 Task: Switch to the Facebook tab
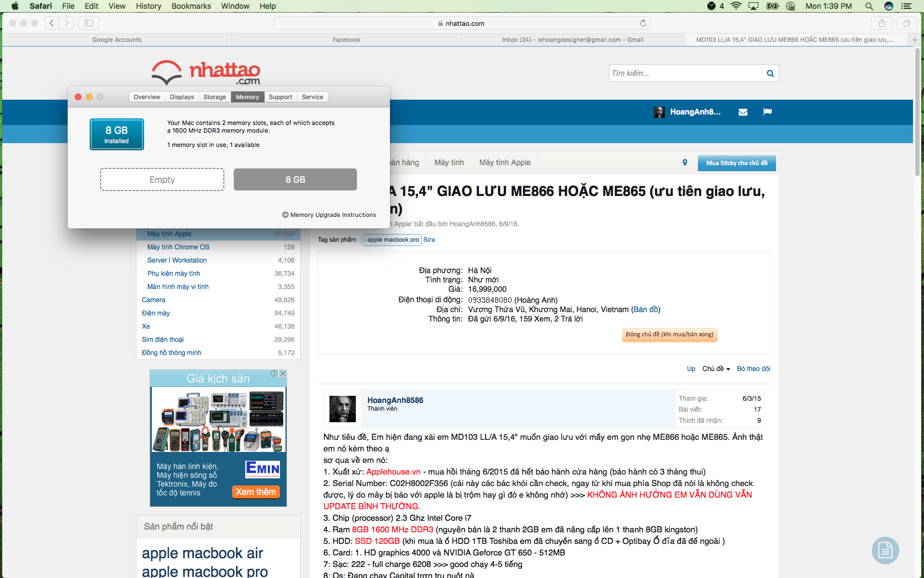click(346, 40)
